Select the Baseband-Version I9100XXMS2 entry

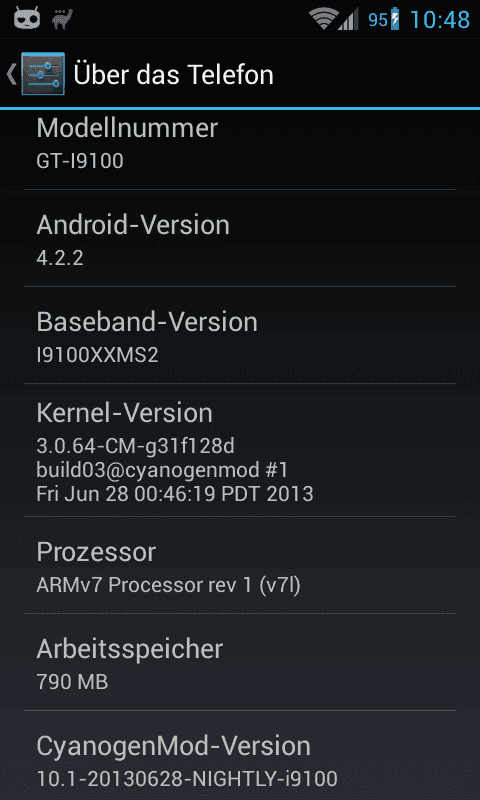tap(240, 335)
